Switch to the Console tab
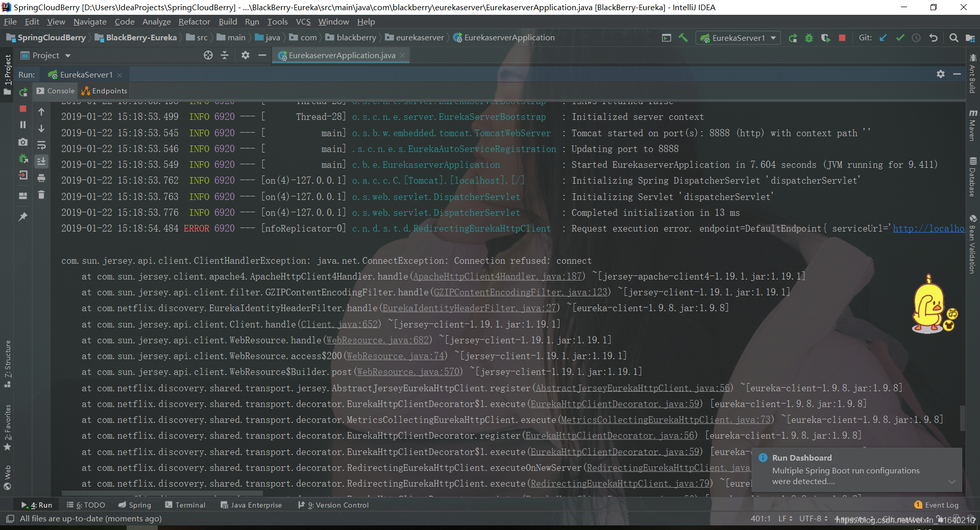 click(56, 91)
